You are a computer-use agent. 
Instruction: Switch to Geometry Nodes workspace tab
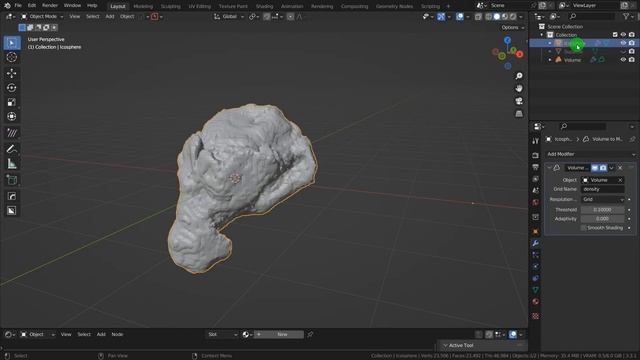coord(394,6)
